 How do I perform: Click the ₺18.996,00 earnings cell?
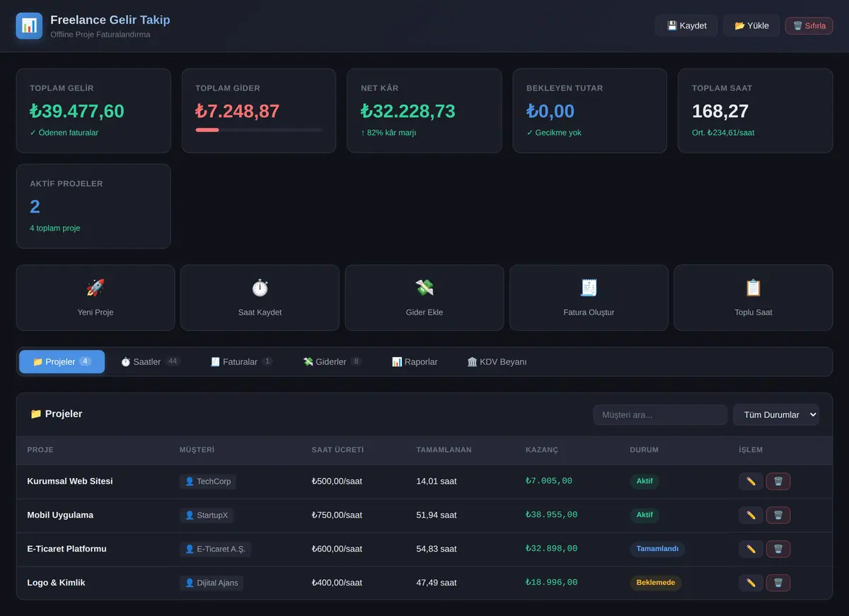pyautogui.click(x=552, y=583)
